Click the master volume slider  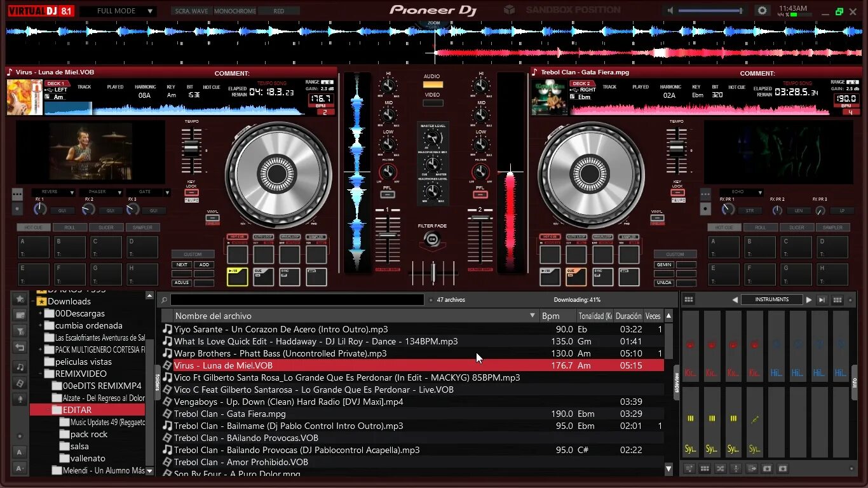point(711,11)
